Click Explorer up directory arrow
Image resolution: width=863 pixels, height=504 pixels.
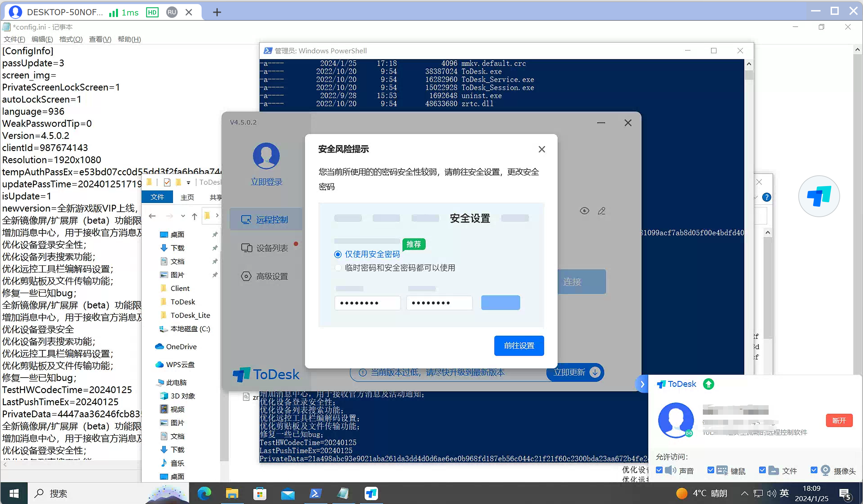tap(195, 216)
